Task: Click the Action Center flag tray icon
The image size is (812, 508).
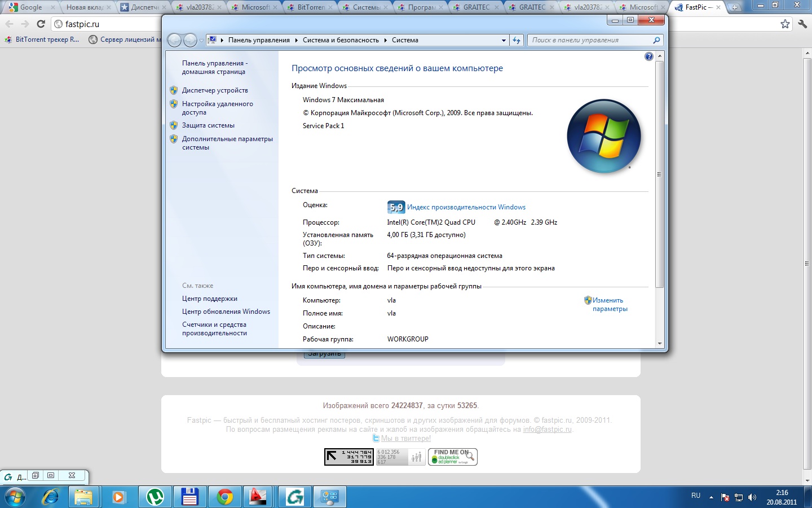Action: pyautogui.click(x=725, y=497)
